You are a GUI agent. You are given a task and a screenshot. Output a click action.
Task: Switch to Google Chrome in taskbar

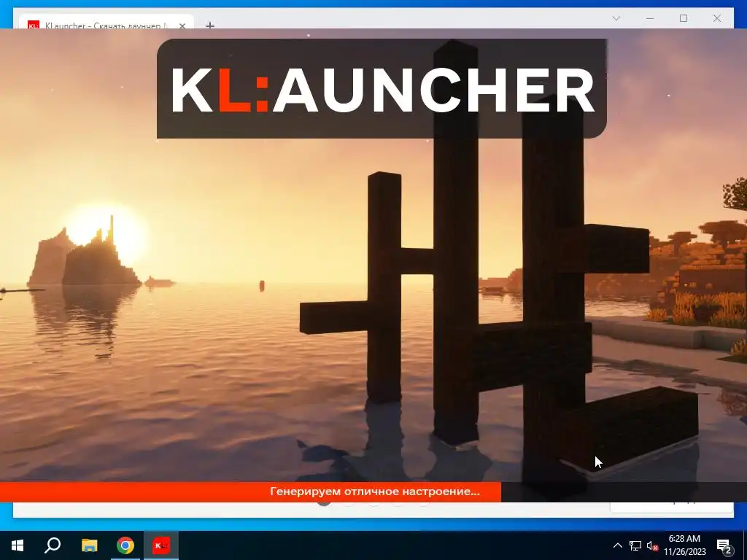click(x=125, y=545)
